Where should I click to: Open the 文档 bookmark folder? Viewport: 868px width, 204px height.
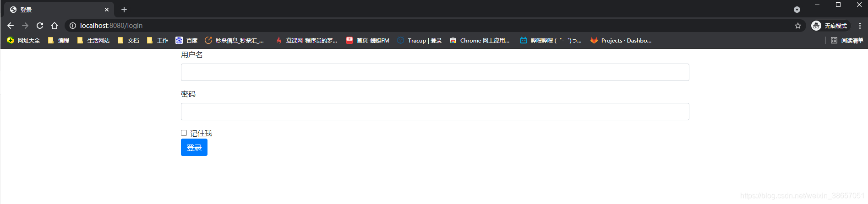pyautogui.click(x=128, y=40)
